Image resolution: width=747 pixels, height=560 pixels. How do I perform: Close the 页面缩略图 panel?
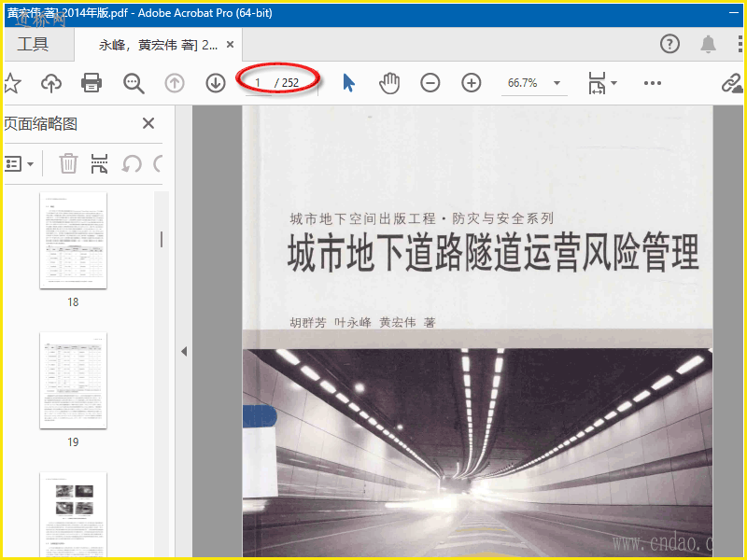pyautogui.click(x=148, y=123)
